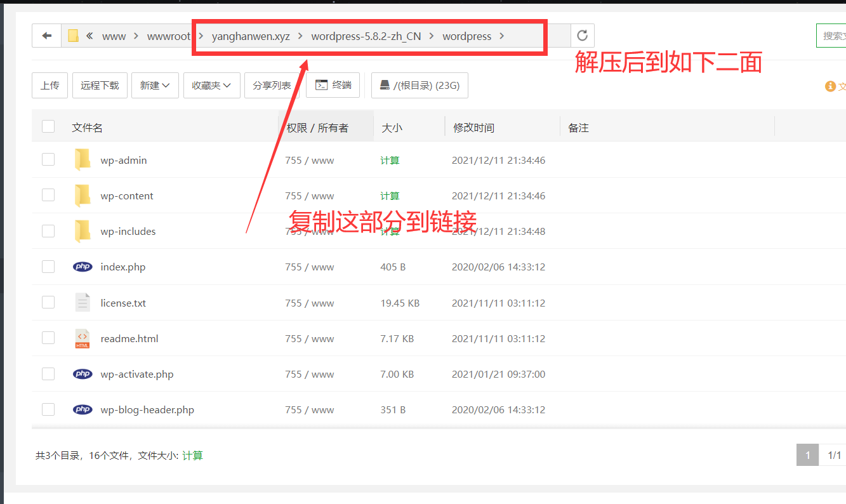The width and height of the screenshot is (846, 504).
Task: Open the 收藏夹 dropdown
Action: pos(211,85)
